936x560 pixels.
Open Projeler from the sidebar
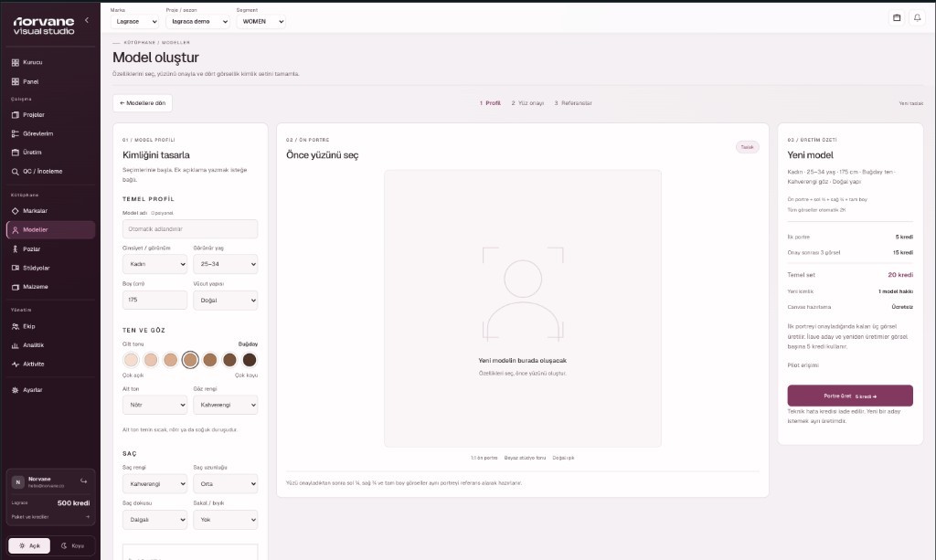pyautogui.click(x=15, y=114)
